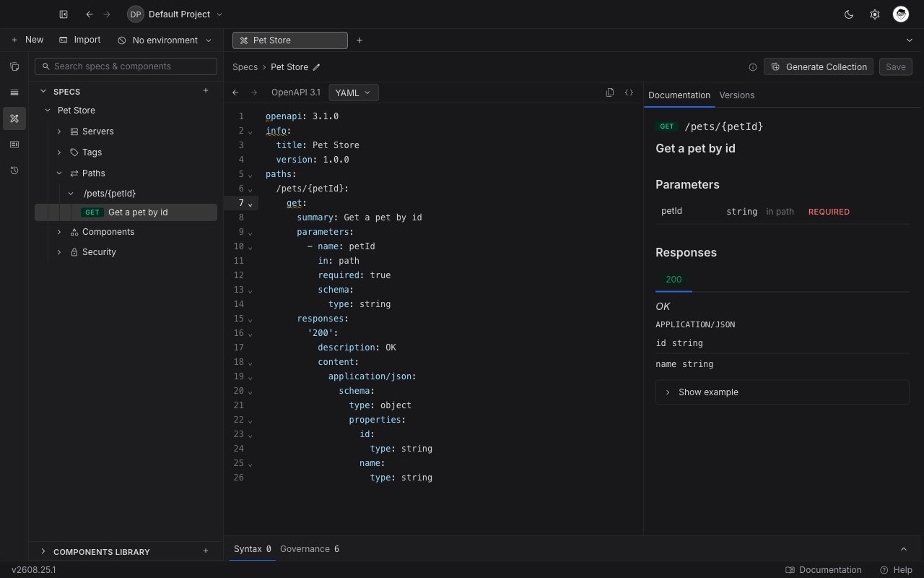
Task: Collapse the Paths node
Action: 59,173
